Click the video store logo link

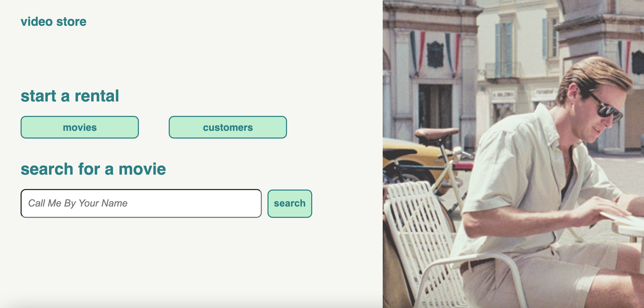click(53, 22)
